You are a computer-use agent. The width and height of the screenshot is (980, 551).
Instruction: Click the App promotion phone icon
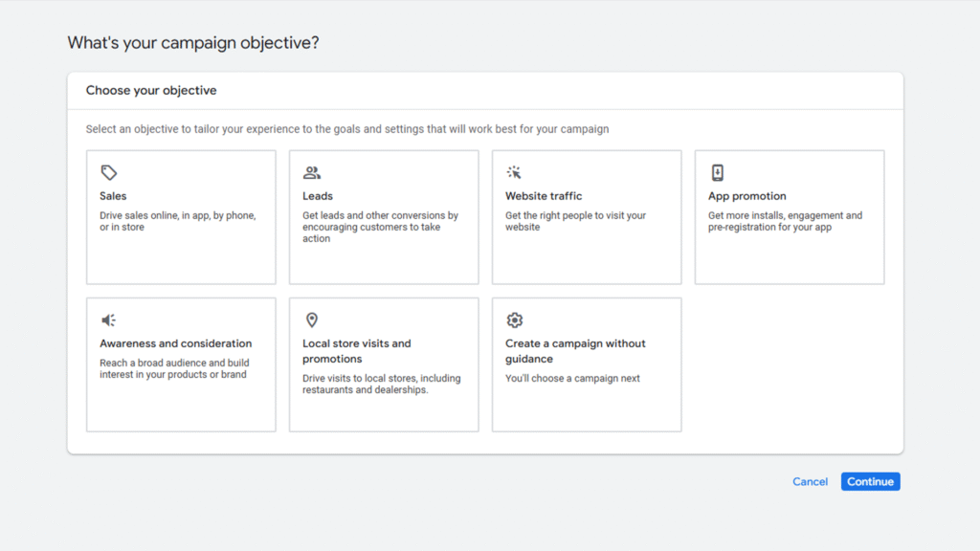pyautogui.click(x=717, y=172)
